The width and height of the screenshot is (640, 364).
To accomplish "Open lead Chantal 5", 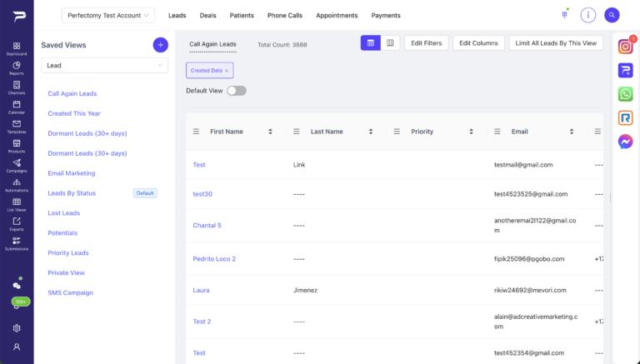I will pos(207,225).
